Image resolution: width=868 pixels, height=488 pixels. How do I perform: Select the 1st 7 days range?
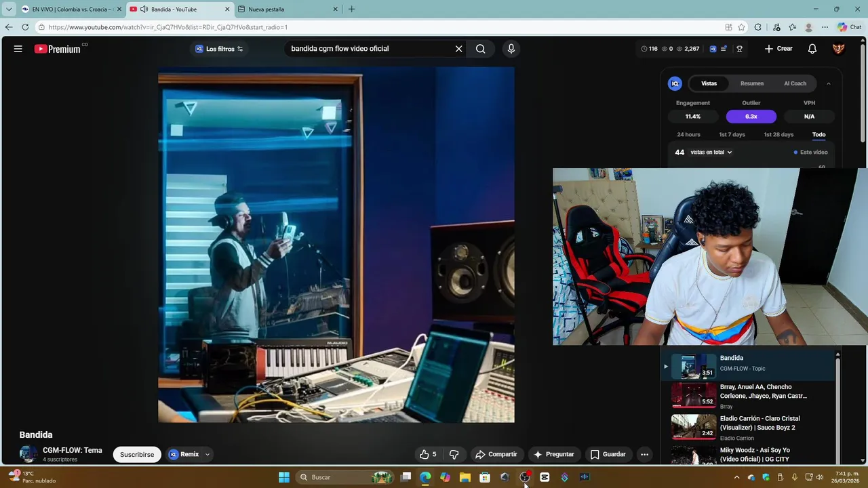(732, 134)
